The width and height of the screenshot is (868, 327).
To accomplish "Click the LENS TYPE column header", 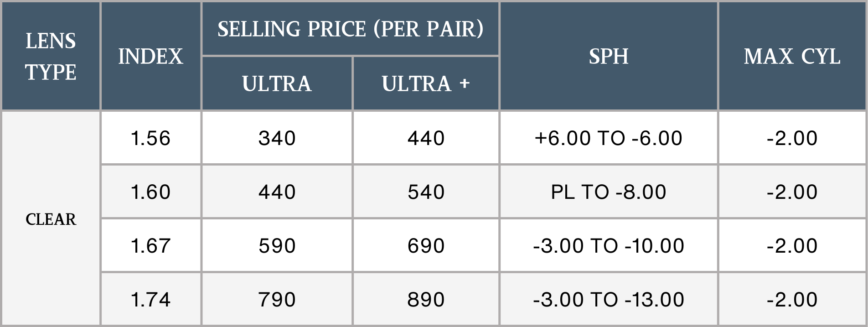I will click(x=51, y=56).
